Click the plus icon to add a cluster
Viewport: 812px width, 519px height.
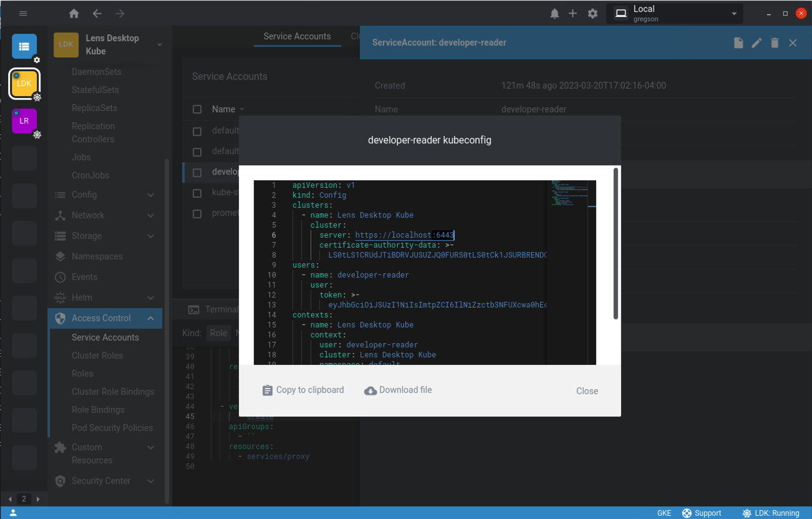[x=573, y=12]
